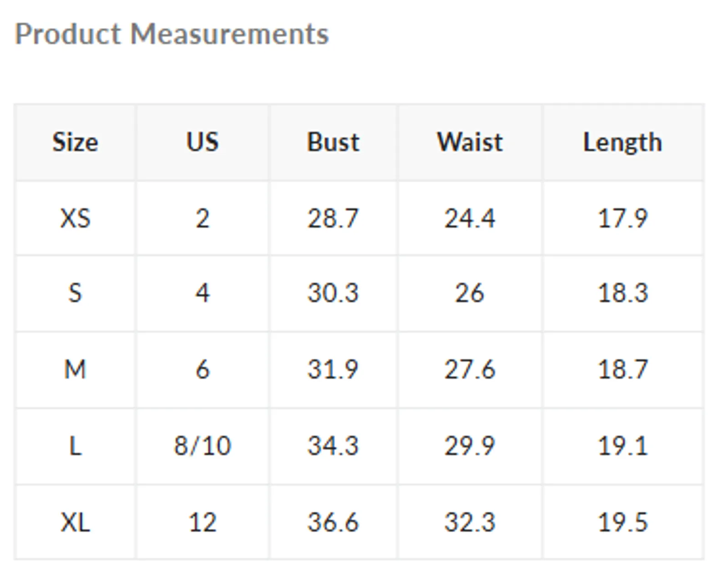Select the M size cell
Viewport: 728px width, 585px height.
tap(75, 370)
